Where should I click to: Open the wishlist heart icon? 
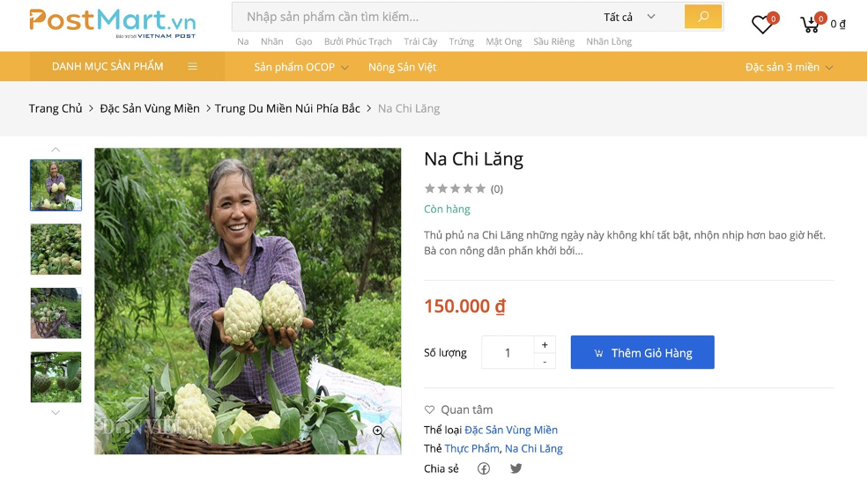coord(763,25)
